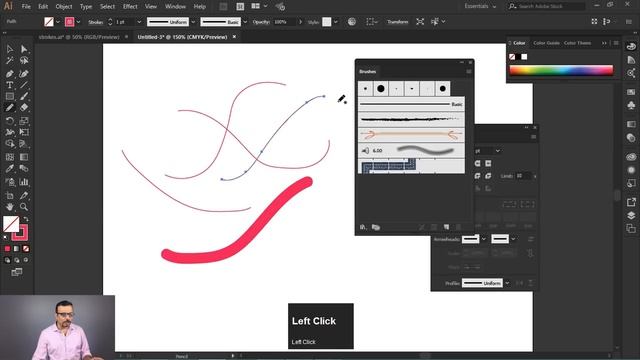Open the Change Screen Mode button

click(17, 272)
